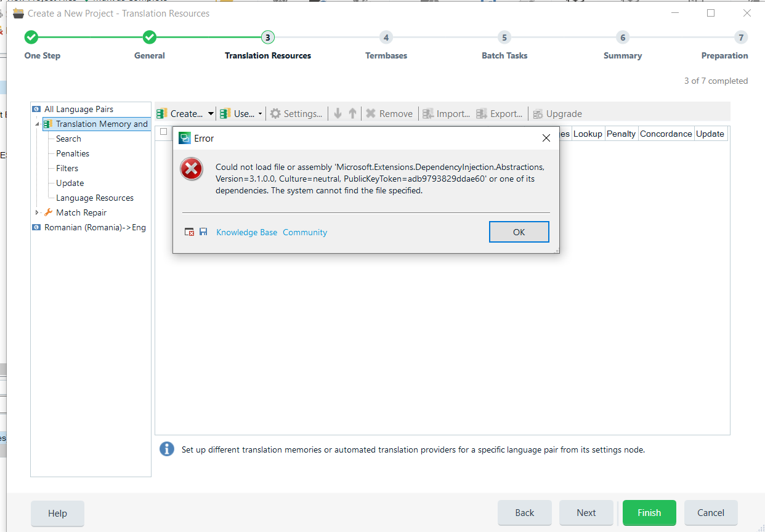Go to the Summary step 6

pyautogui.click(x=623, y=38)
